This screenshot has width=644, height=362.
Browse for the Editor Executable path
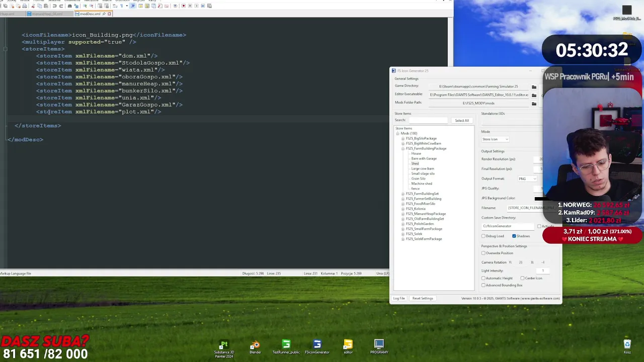[534, 95]
